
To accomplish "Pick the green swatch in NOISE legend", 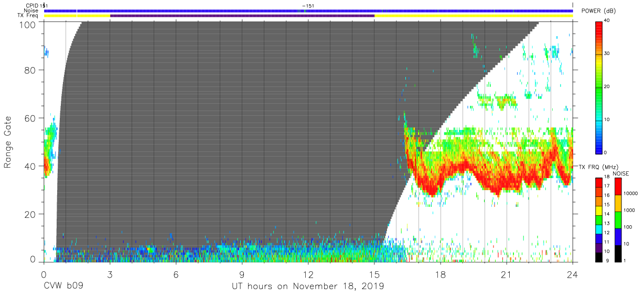I will click(617, 220).
